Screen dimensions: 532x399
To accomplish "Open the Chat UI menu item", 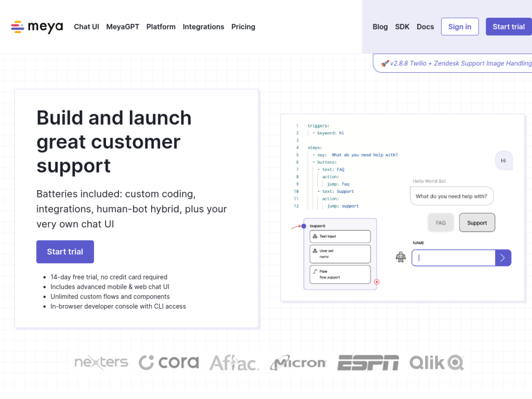I will (87, 27).
